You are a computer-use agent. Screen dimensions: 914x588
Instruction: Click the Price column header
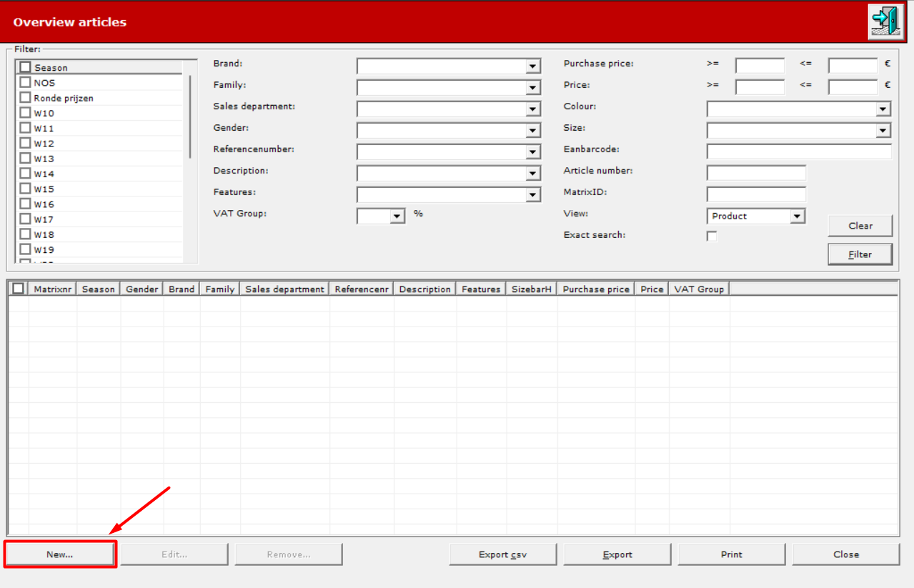652,289
